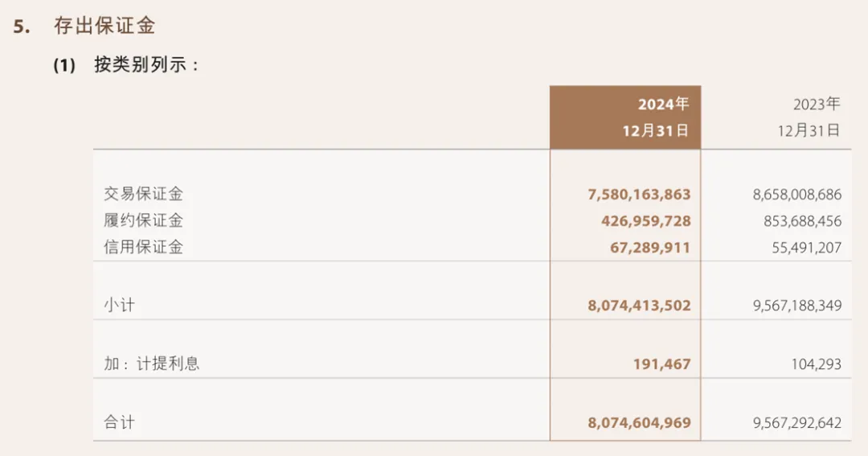The width and height of the screenshot is (868, 456).
Task: Click the section heading 存出保证金
Action: click(104, 26)
